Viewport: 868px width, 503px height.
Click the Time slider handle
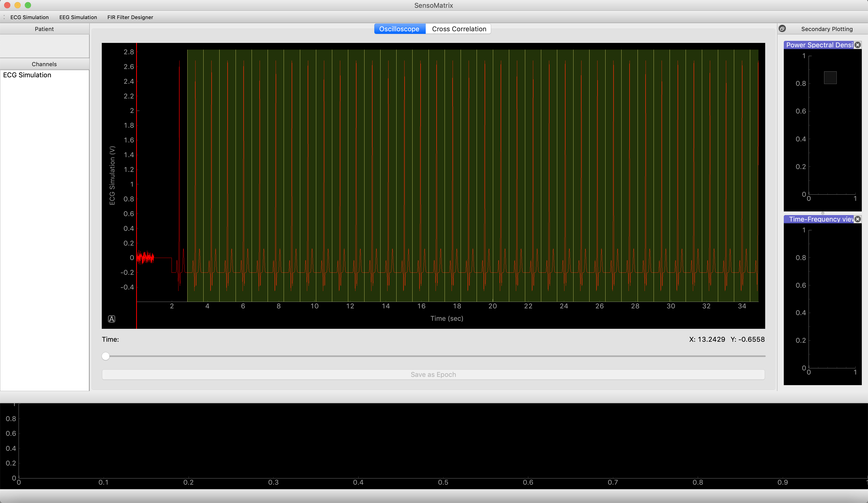(106, 356)
